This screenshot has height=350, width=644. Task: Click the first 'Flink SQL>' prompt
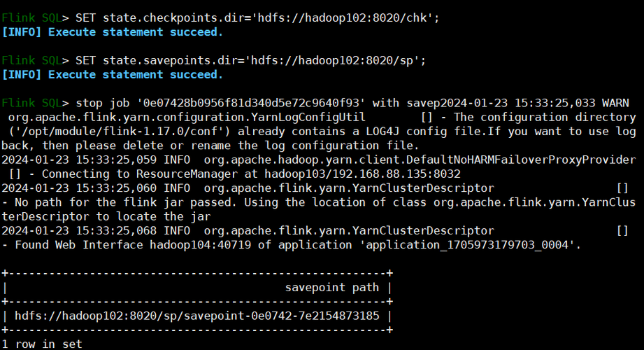click(x=36, y=18)
